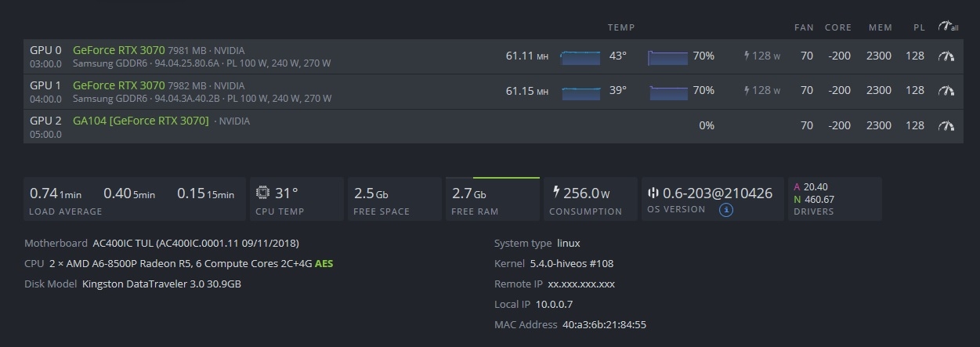Click the power bolt icon beside 256.0 W
The width and height of the screenshot is (980, 347).
557,192
